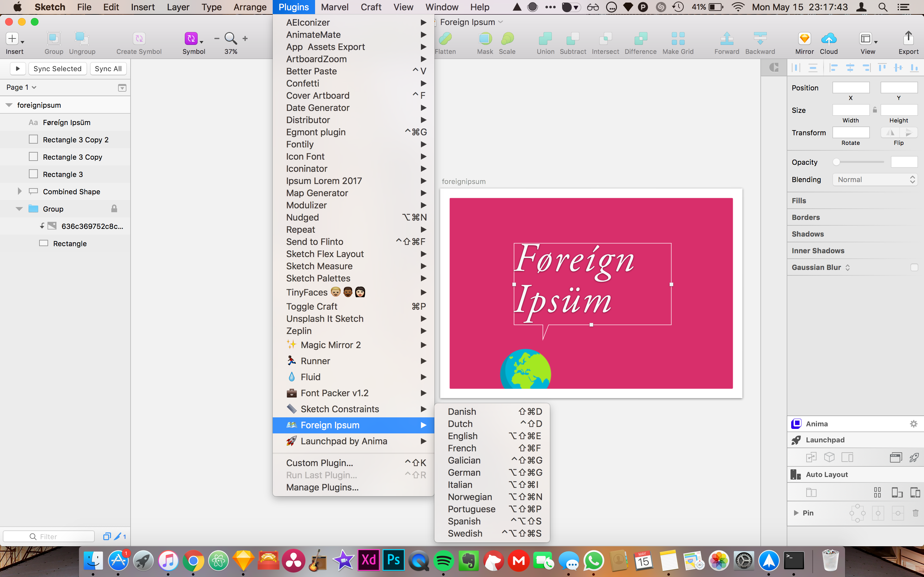Enable the Gaussian Blur checkbox
Viewport: 924px width, 577px height.
click(914, 267)
